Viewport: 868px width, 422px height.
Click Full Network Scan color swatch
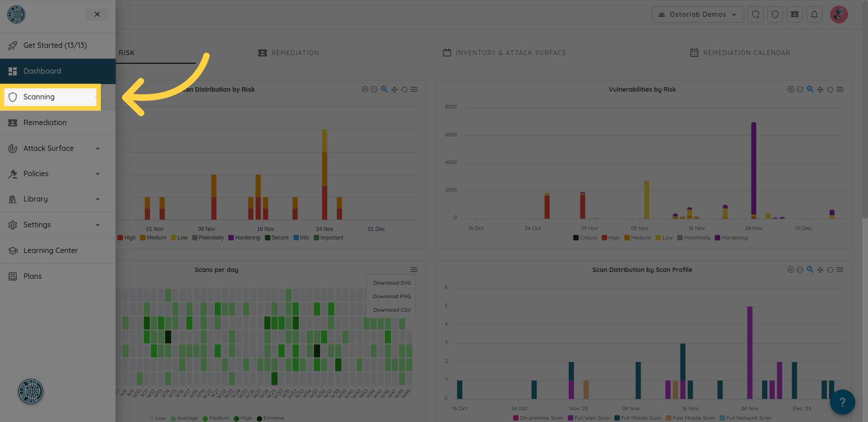tap(722, 418)
